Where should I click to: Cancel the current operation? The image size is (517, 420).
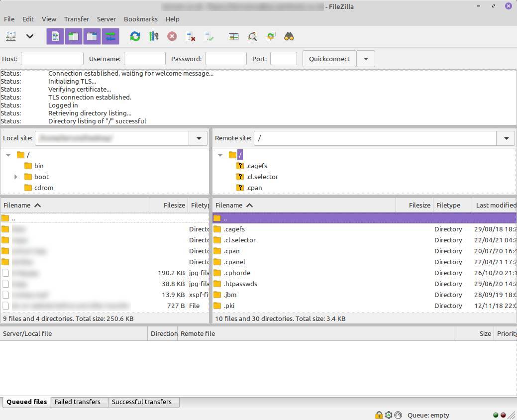pyautogui.click(x=172, y=36)
